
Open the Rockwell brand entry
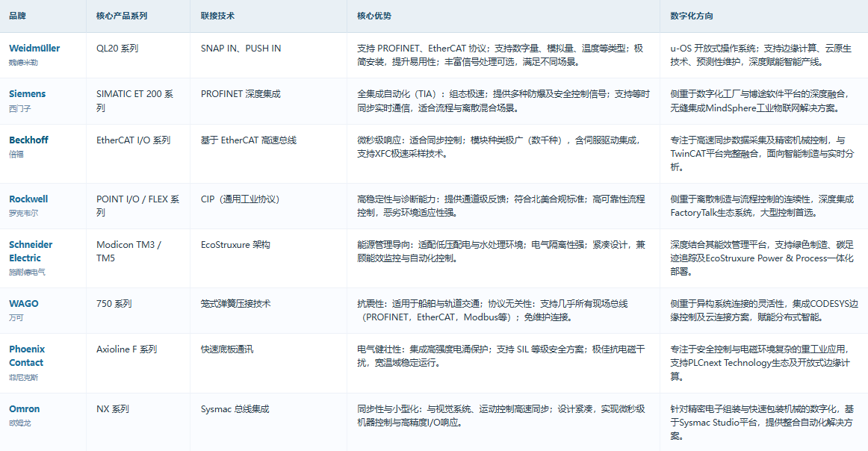28,199
